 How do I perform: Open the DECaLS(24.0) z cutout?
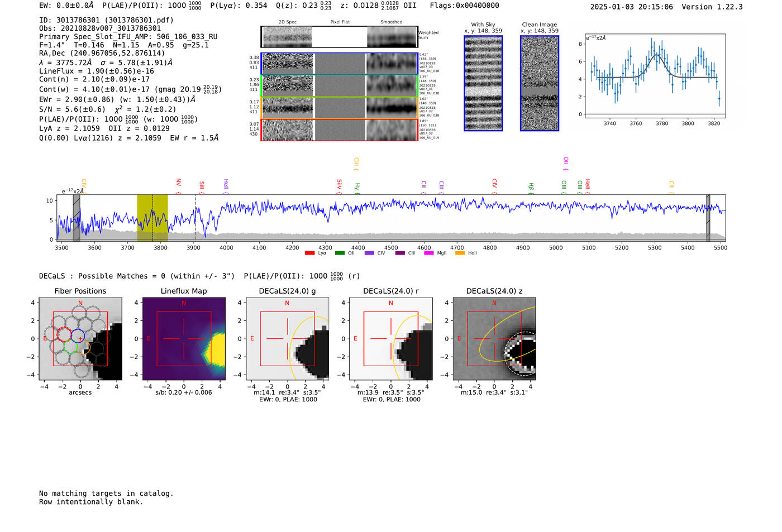click(494, 339)
